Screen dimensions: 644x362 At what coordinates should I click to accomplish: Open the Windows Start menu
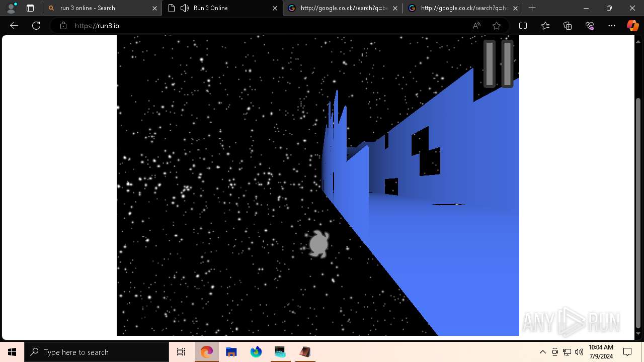[x=12, y=352]
